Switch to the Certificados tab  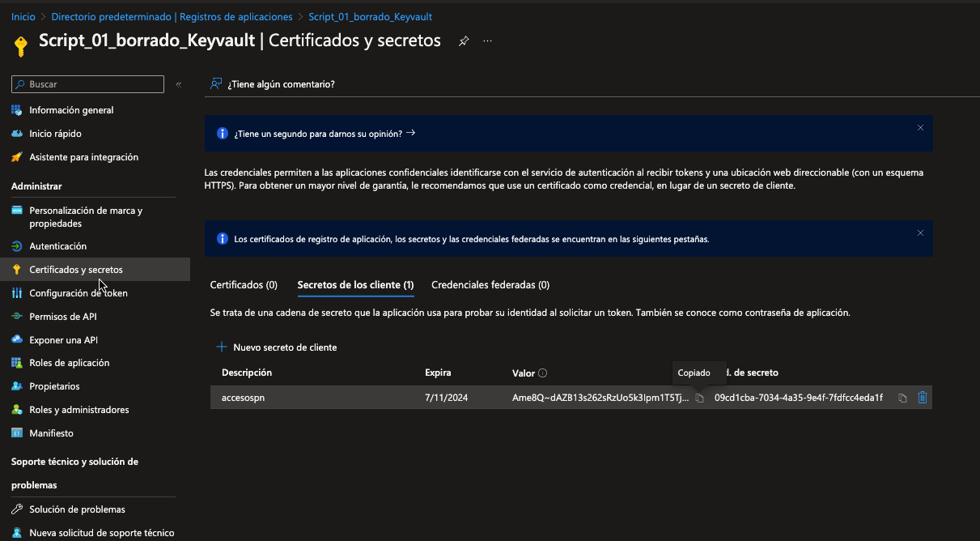point(244,285)
